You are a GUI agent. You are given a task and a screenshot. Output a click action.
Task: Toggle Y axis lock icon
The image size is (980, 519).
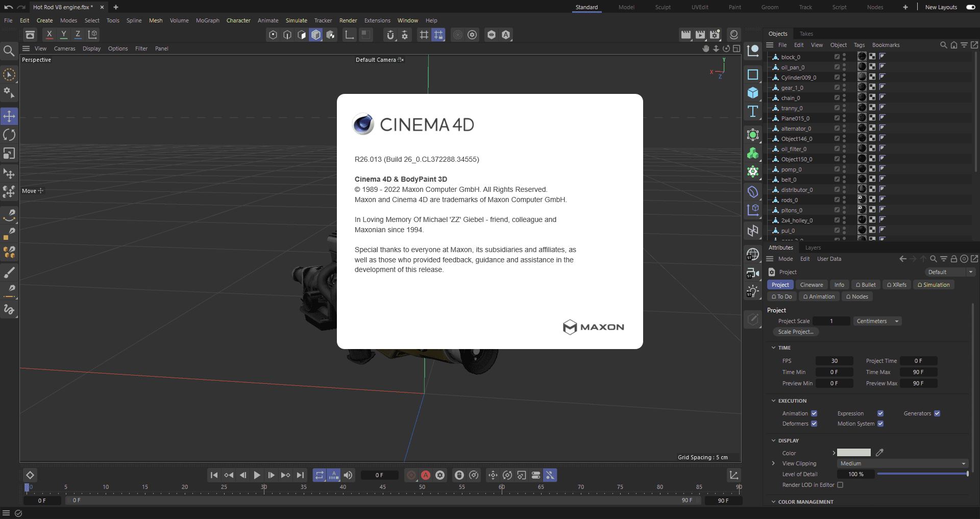(64, 34)
